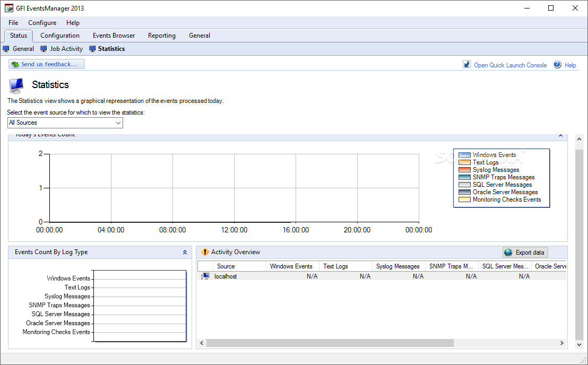
Task: Click the localhost computer icon
Action: (205, 276)
